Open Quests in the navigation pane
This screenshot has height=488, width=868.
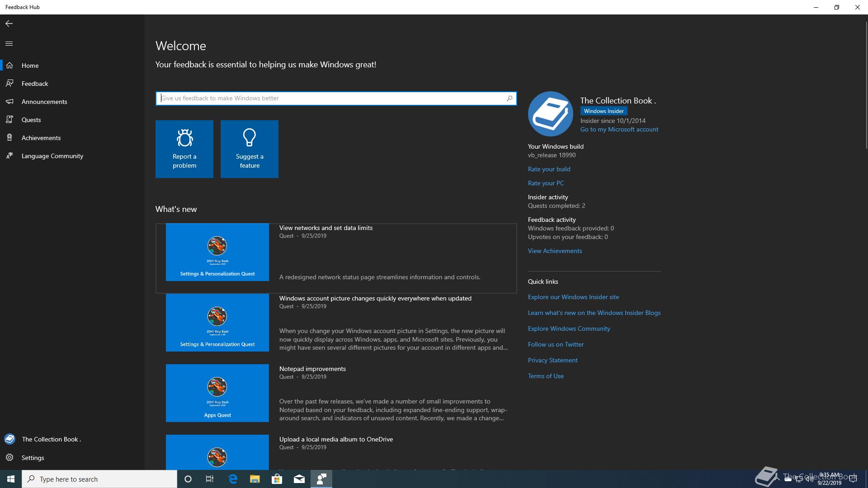[72, 120]
